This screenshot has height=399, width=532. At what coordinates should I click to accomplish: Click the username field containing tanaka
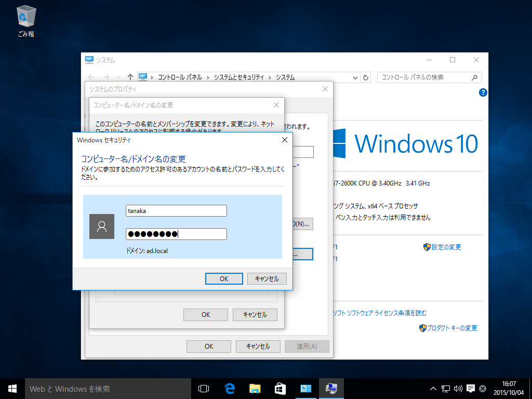click(x=176, y=211)
